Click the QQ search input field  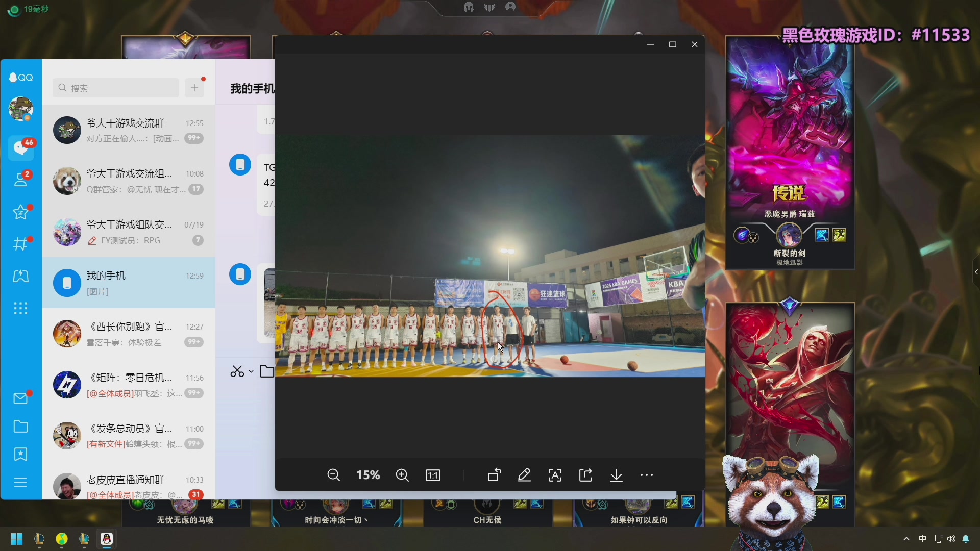click(x=116, y=88)
